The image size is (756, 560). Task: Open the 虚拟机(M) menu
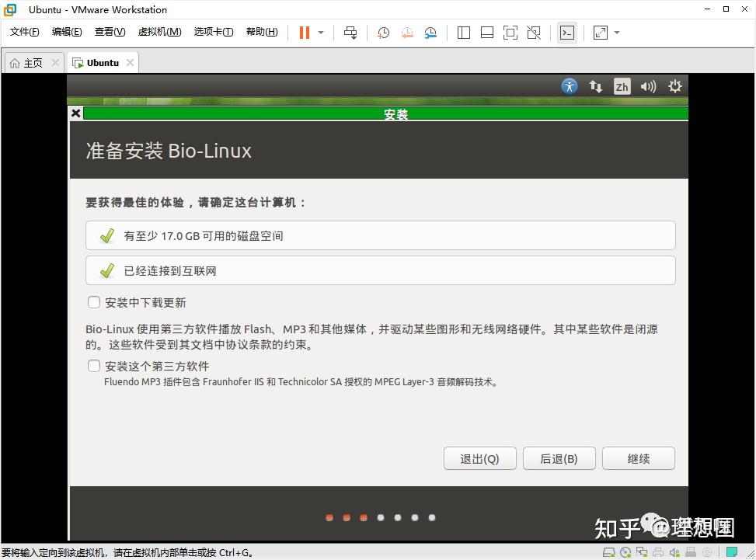159,32
